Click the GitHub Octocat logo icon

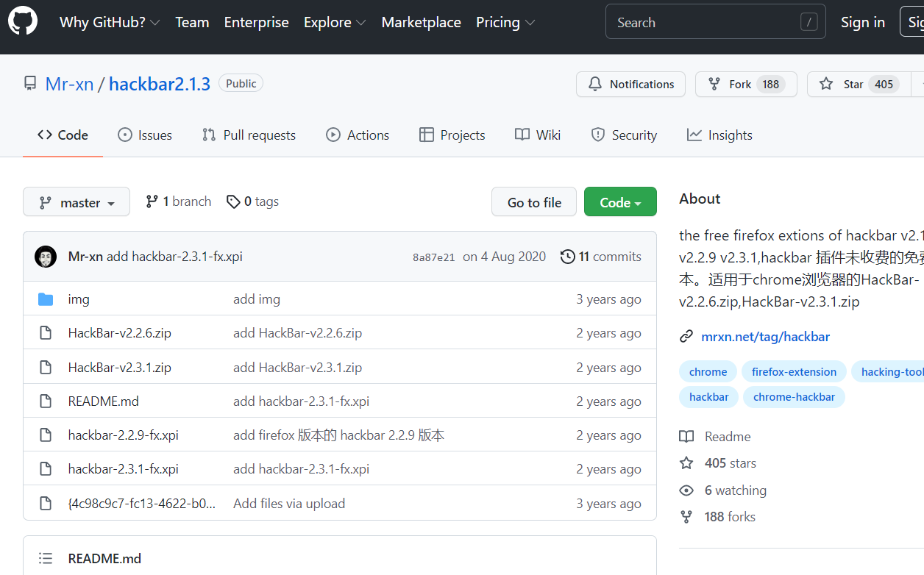tap(23, 21)
